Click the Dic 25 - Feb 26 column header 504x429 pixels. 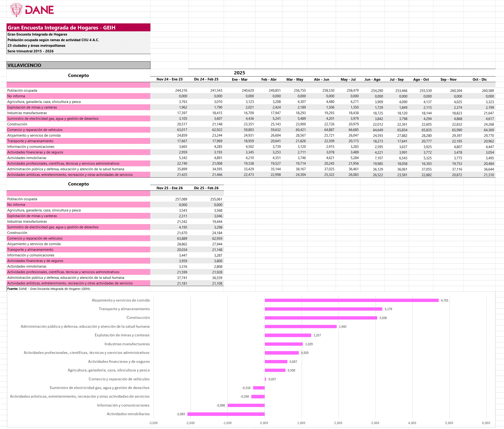click(x=206, y=188)
